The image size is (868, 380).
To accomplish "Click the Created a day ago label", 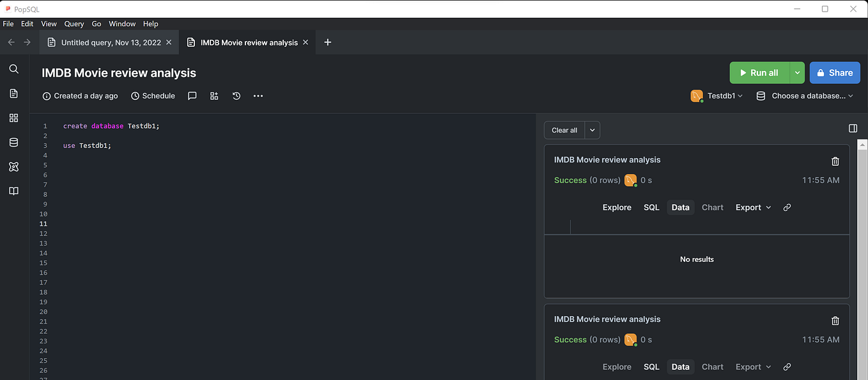I will coord(81,96).
